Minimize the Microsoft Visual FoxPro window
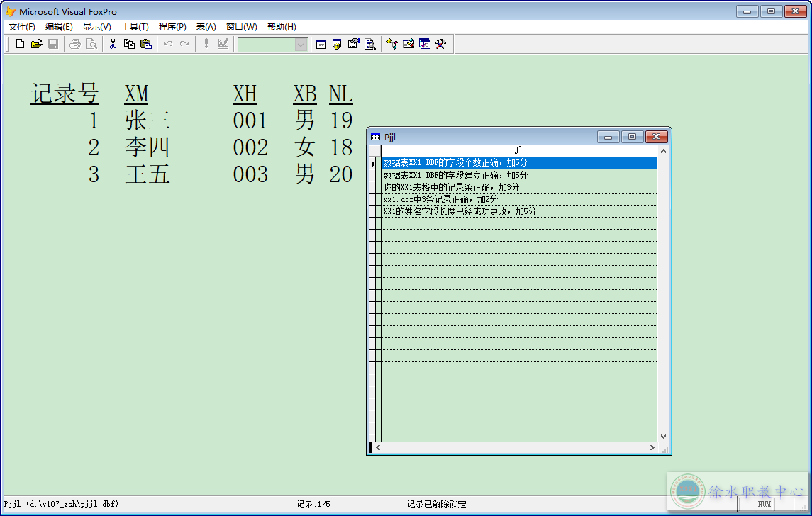Image resolution: width=812 pixels, height=516 pixels. point(747,11)
